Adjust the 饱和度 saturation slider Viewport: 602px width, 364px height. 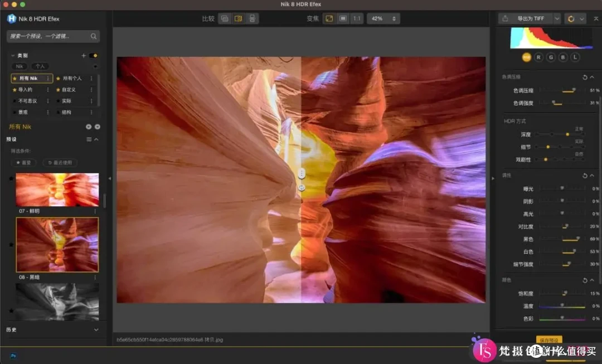(x=562, y=293)
